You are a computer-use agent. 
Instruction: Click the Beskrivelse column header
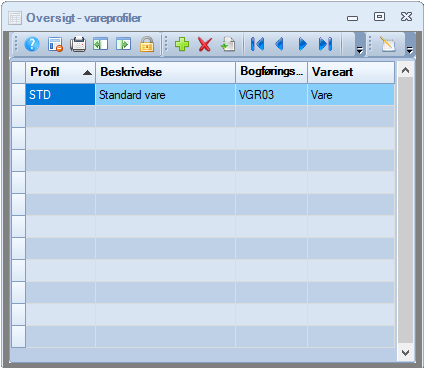165,72
